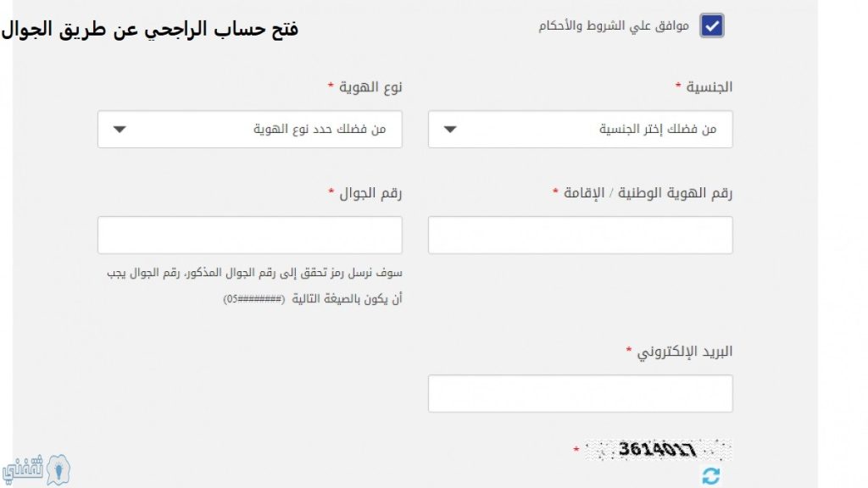Click the رقم الجوال field label
This screenshot has height=488, width=868.
pyautogui.click(x=370, y=192)
